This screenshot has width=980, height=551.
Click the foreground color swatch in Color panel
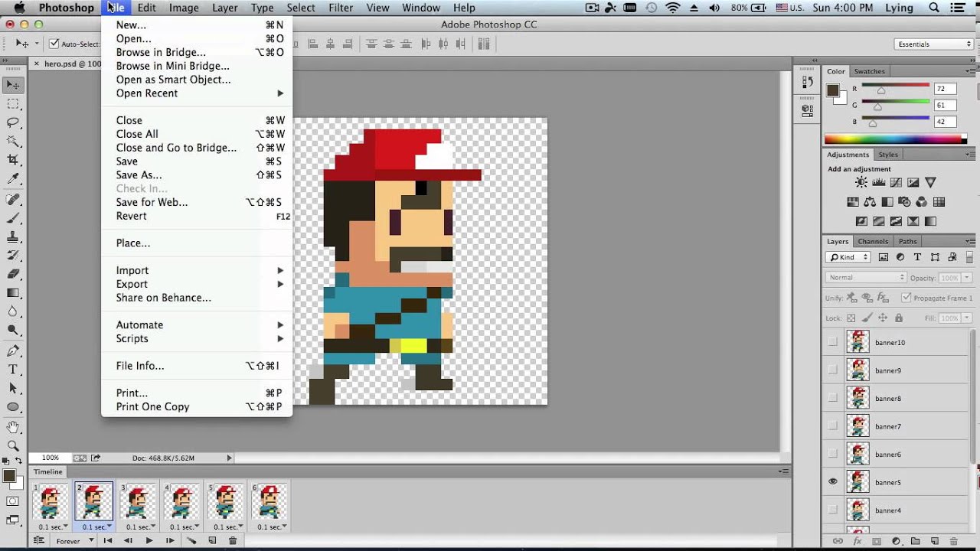[x=833, y=90]
